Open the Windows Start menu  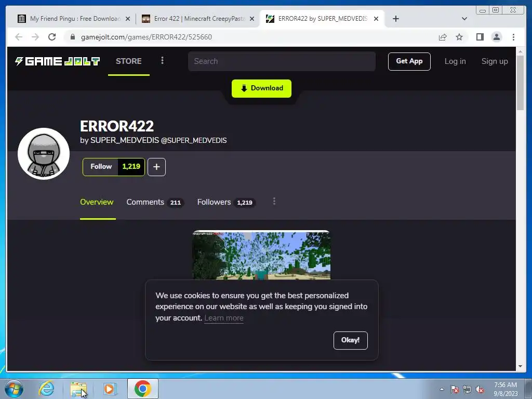point(14,389)
